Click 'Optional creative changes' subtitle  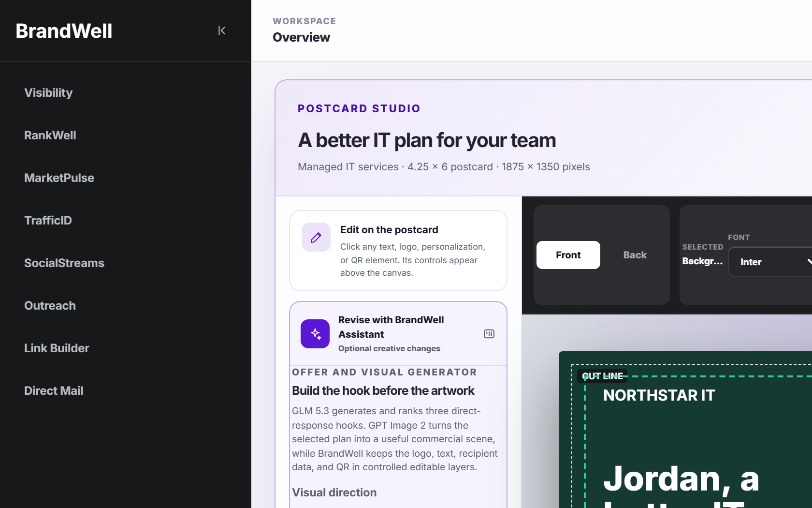pos(389,348)
